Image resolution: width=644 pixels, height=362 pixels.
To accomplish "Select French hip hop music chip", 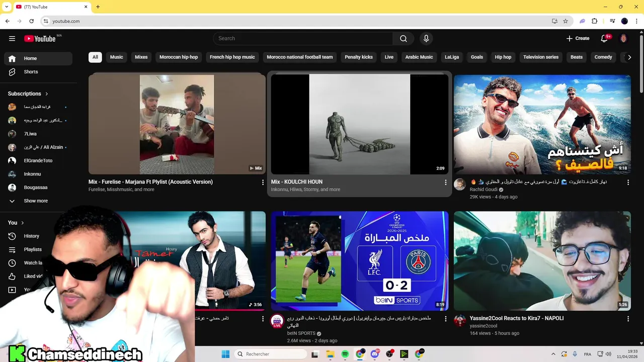I will tap(232, 57).
